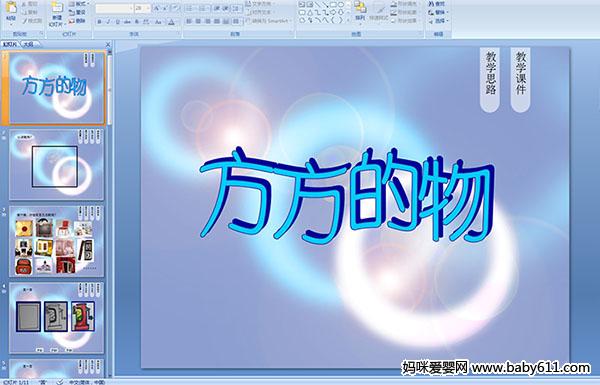Click the Replace icon in editing group
This screenshot has width=600, height=385.
pyautogui.click(x=437, y=12)
